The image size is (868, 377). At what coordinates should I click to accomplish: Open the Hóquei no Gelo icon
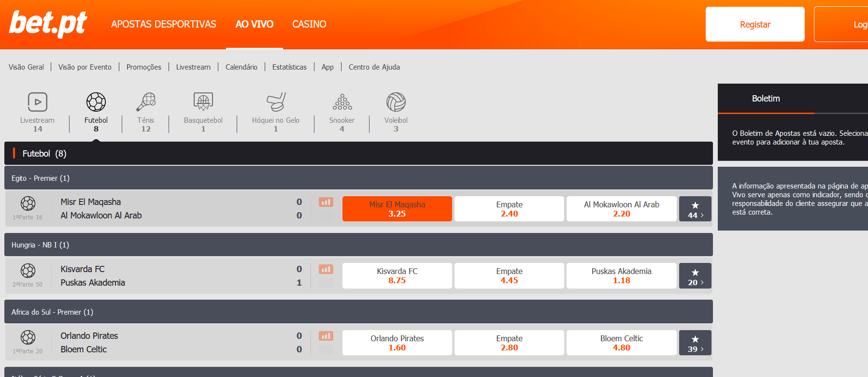276,102
